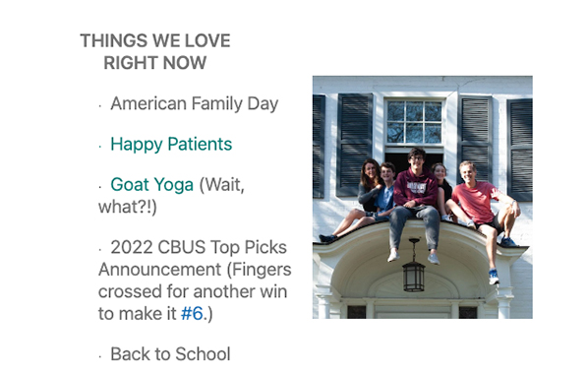Click the 2022 CBUS Top Picks text
The width and height of the screenshot is (588, 376).
click(x=199, y=247)
